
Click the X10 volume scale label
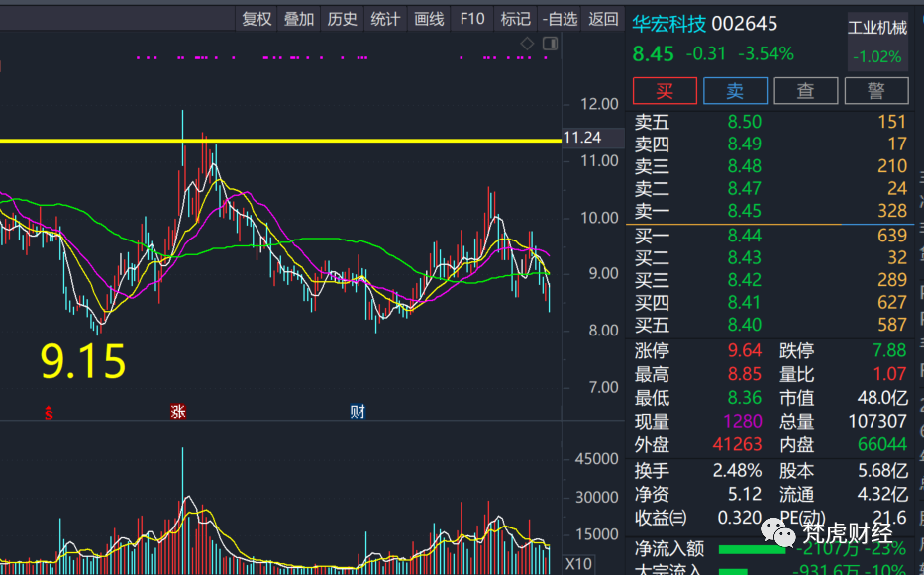click(x=578, y=564)
